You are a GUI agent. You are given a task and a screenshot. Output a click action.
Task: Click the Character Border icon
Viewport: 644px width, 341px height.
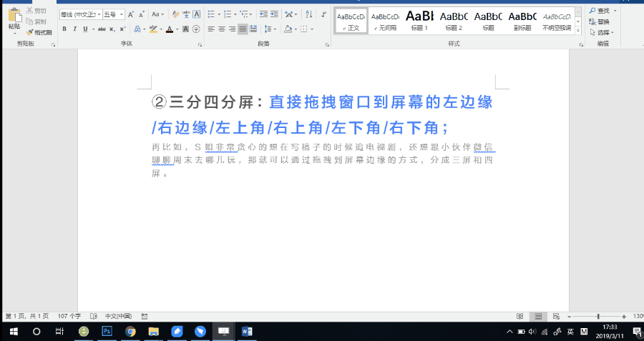197,14
